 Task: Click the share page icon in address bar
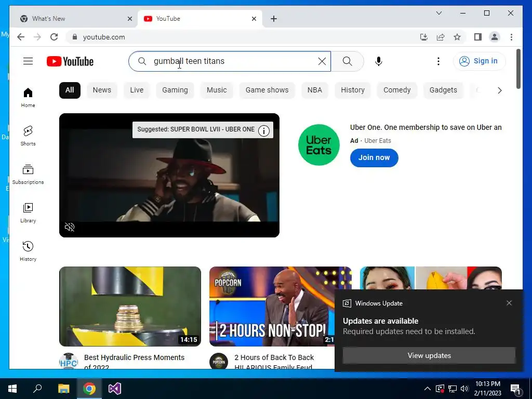[x=441, y=37]
